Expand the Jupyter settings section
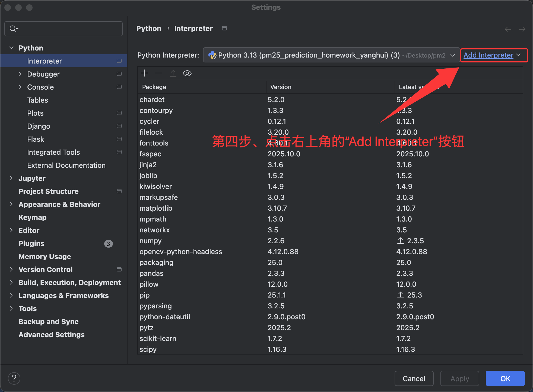This screenshot has height=392, width=533. [x=11, y=178]
